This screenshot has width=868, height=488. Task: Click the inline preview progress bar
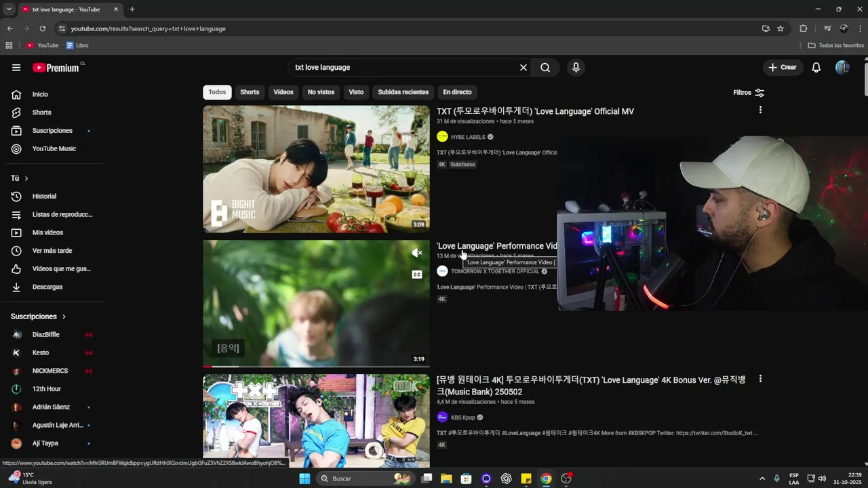point(316,367)
